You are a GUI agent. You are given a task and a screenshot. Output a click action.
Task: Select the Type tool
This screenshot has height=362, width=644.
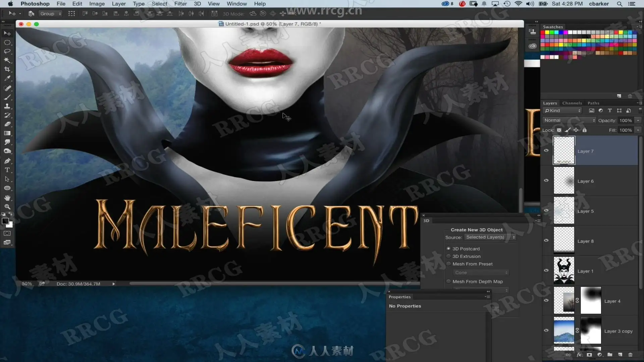(7, 170)
